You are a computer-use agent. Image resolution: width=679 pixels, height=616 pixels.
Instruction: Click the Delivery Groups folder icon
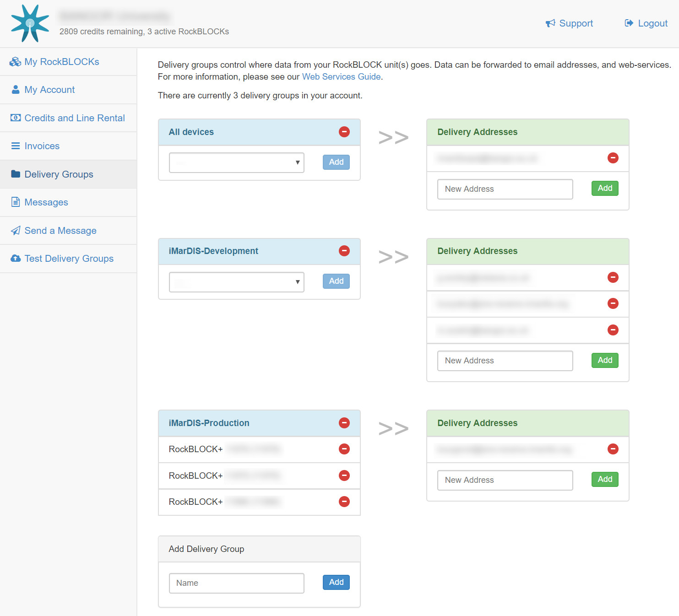point(16,174)
